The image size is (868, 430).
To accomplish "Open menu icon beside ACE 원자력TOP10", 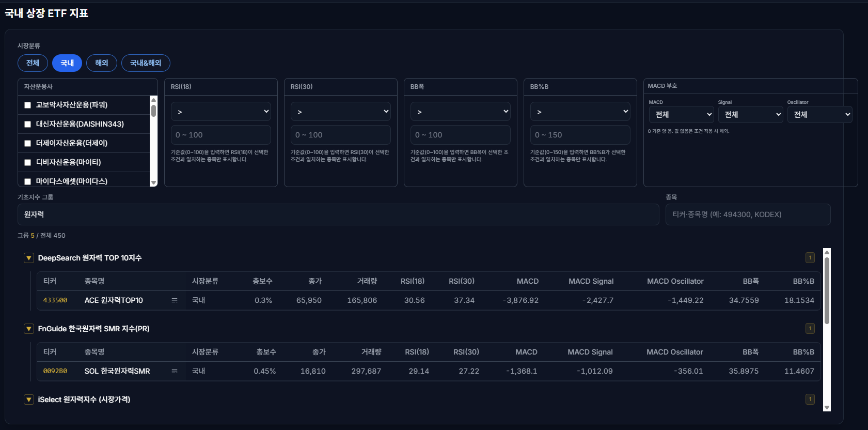I will click(175, 300).
